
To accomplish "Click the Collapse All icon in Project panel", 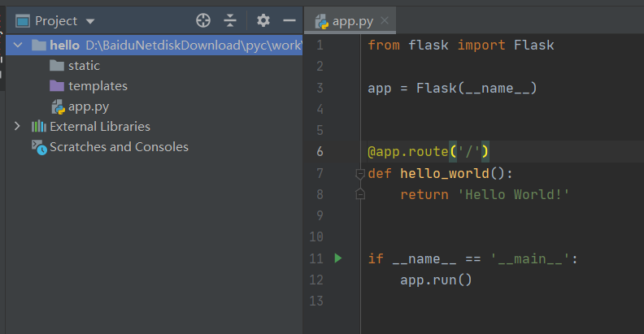I will pyautogui.click(x=230, y=20).
